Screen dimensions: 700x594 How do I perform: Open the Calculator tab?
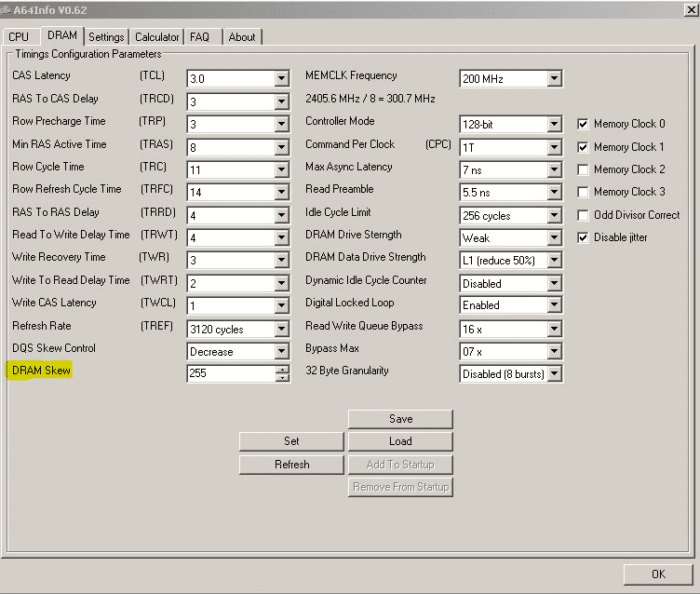pyautogui.click(x=156, y=36)
